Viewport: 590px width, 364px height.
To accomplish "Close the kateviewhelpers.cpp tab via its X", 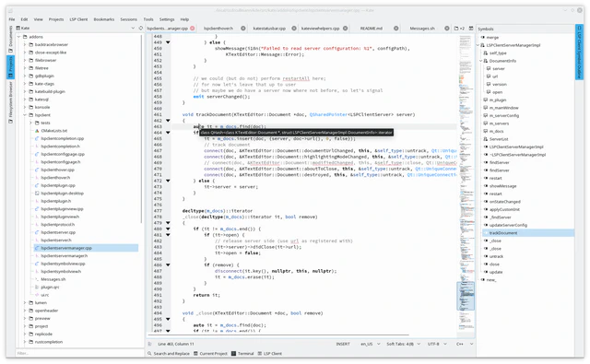I will point(345,29).
